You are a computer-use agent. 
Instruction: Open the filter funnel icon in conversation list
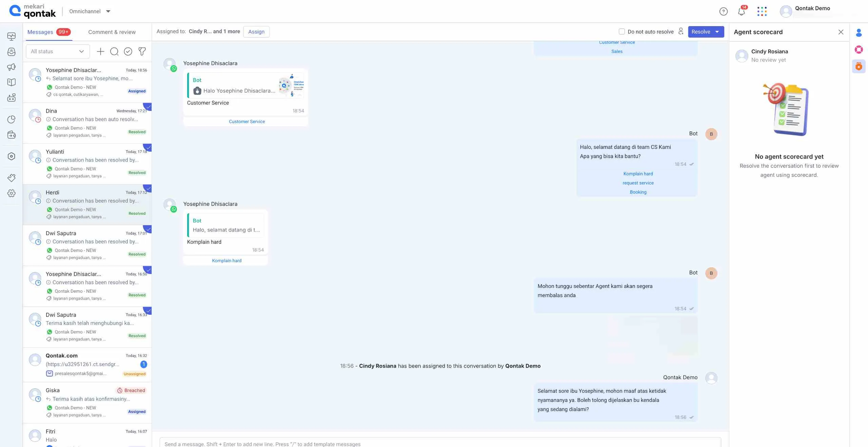coord(142,52)
